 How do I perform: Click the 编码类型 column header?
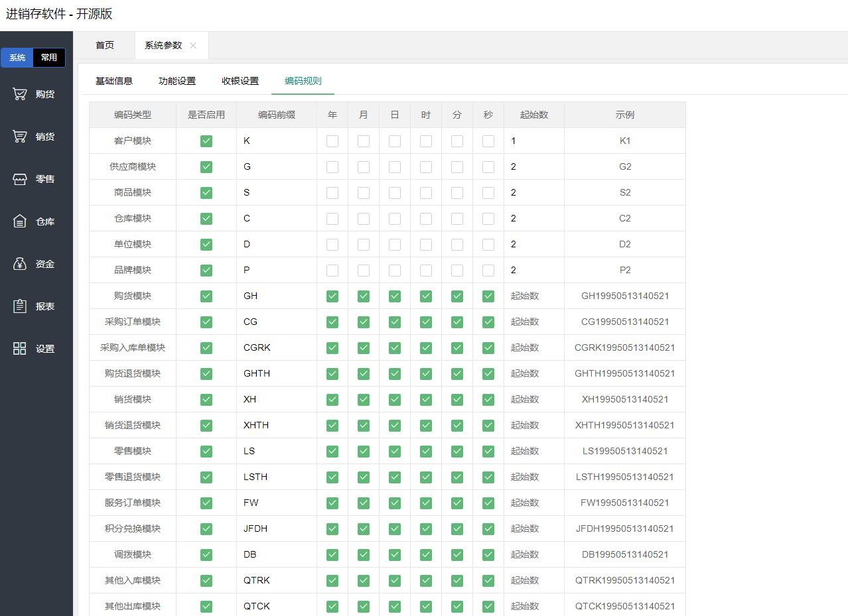coord(133,115)
